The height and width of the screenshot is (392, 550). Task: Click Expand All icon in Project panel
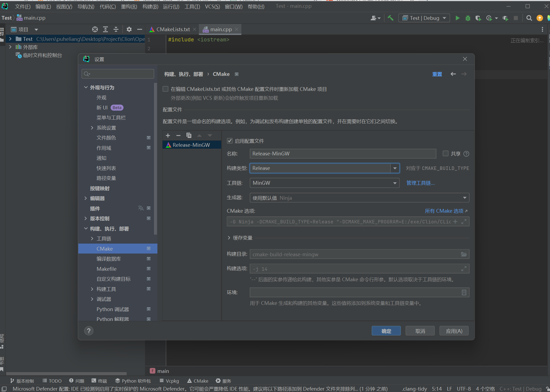click(105, 29)
